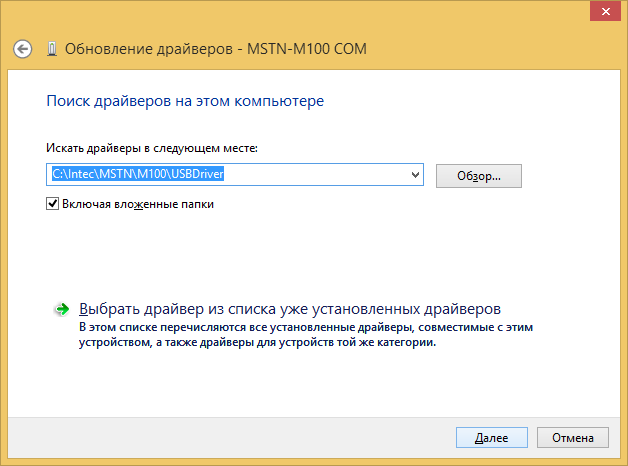Go back using the round arrow button

coord(22,49)
